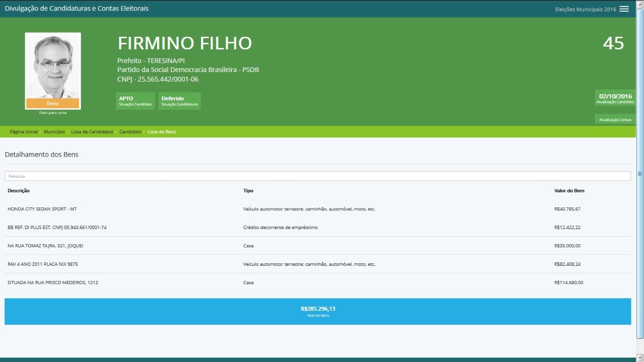Click Partido da Social Democracia Brasileira - PSDB
Screen dimensions: 644x362
click(x=188, y=70)
